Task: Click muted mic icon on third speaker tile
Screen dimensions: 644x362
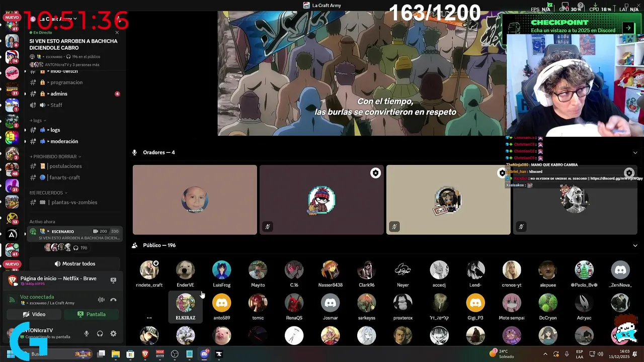Action: pos(394,227)
